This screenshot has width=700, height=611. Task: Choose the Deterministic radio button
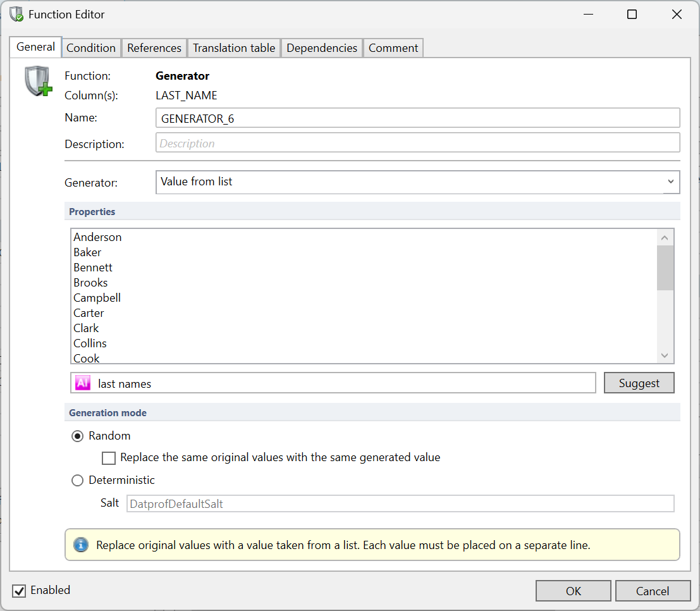(78, 480)
